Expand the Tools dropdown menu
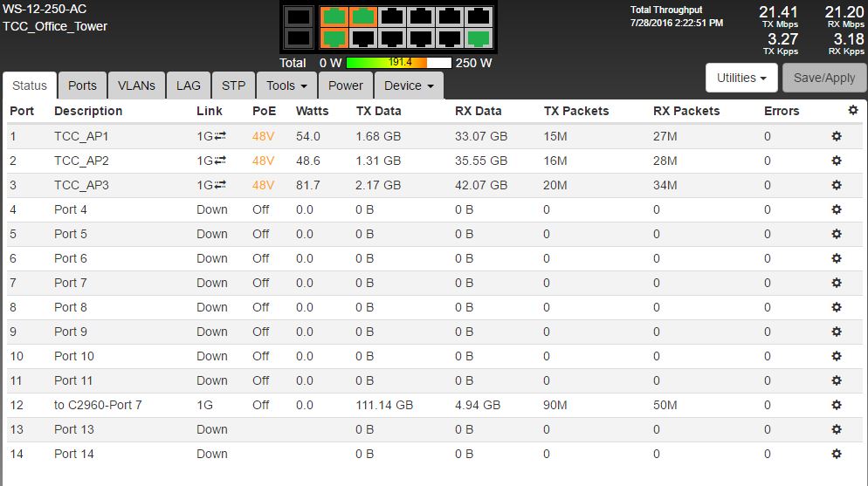Screen dimensions: 868x486 pyautogui.click(x=286, y=86)
